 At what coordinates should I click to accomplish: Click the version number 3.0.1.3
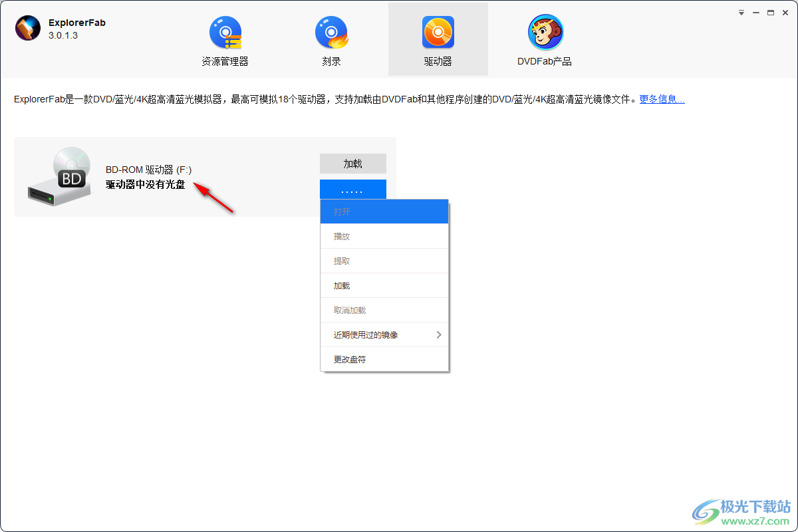click(x=63, y=35)
